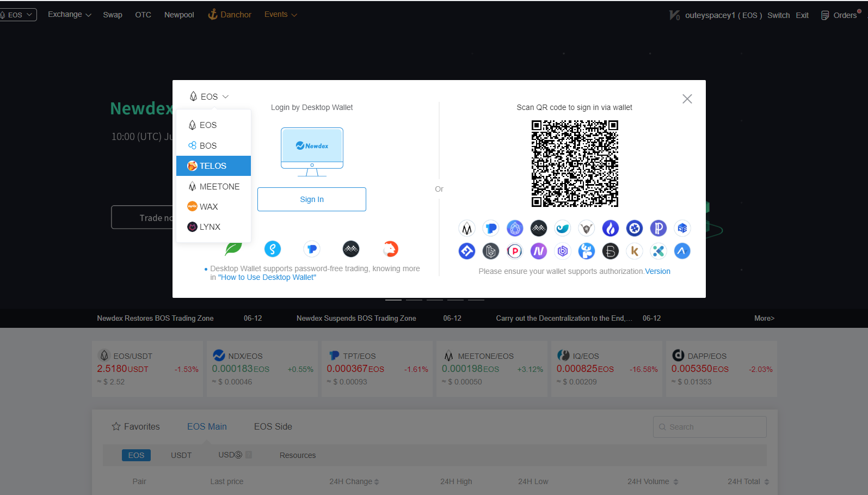Select WAX chain in dropdown list
Image resolution: width=868 pixels, height=495 pixels.
(x=213, y=207)
